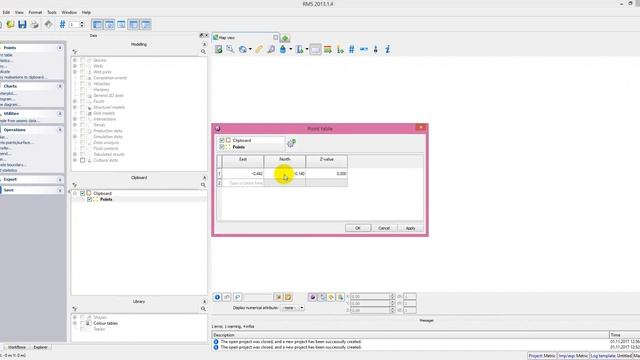Add a new view with green plus tab icon
Screen dimensions: 640x360
point(285,38)
